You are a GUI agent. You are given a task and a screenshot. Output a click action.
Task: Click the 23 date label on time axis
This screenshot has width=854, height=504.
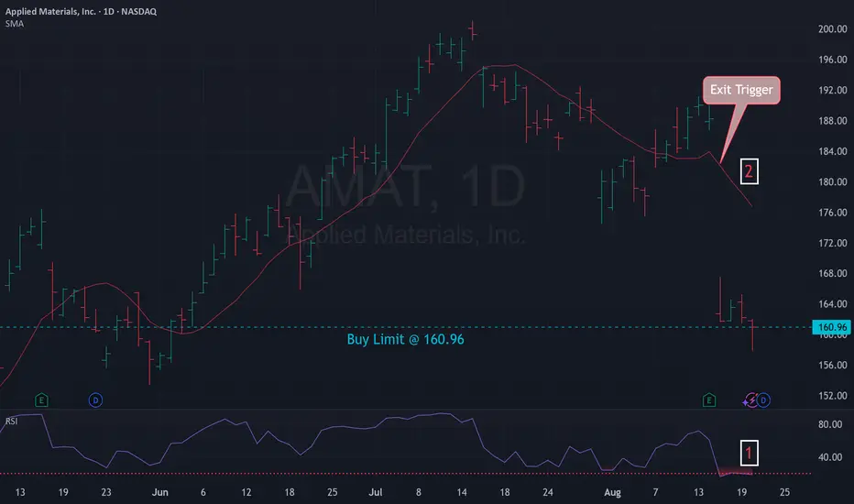click(x=106, y=492)
